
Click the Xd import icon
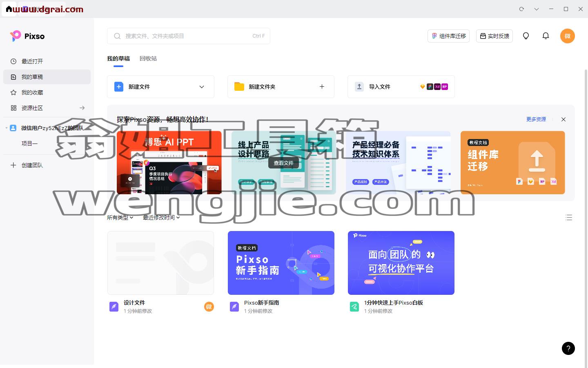(437, 87)
